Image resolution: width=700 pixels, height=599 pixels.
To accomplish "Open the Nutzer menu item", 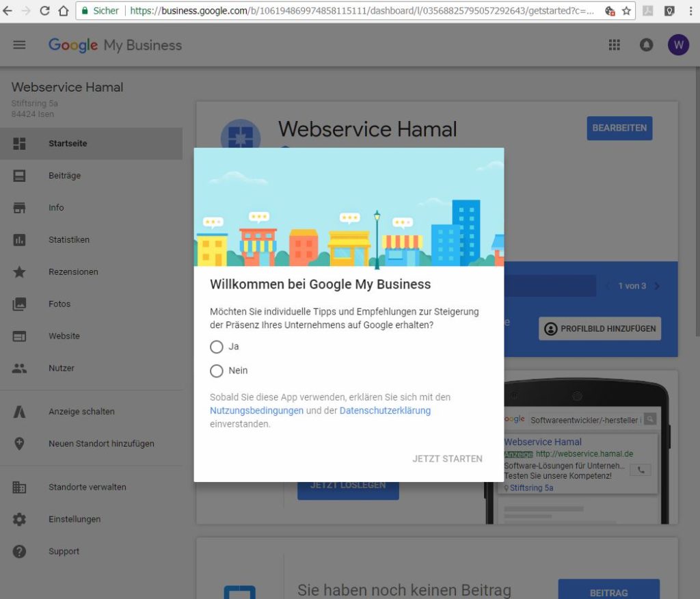I will pyautogui.click(x=91, y=369).
